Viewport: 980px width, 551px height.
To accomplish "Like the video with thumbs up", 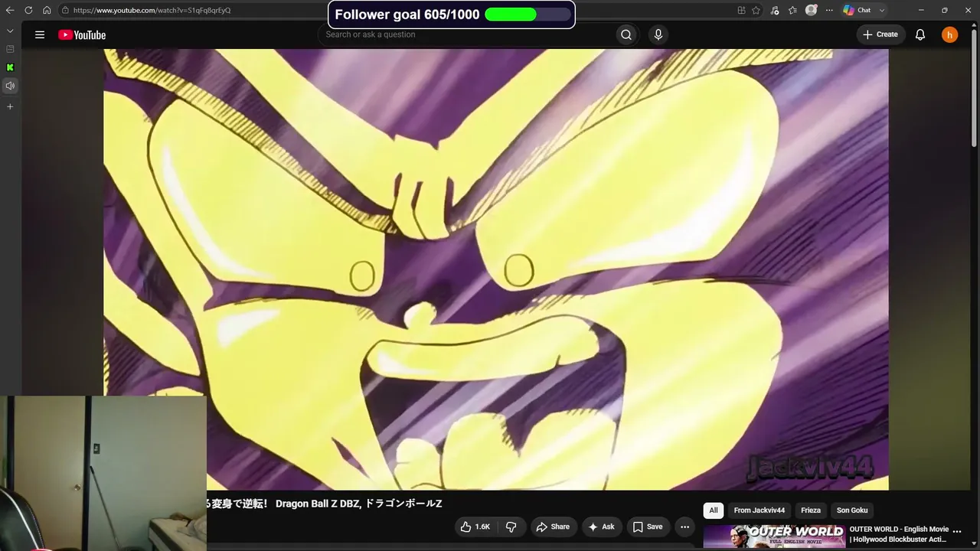I will [475, 527].
